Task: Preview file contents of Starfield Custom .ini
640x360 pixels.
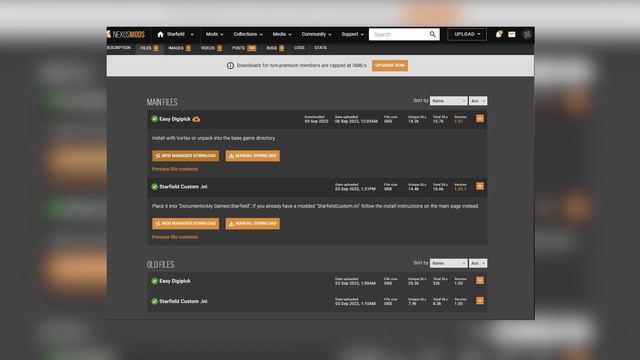Action: 175,237
